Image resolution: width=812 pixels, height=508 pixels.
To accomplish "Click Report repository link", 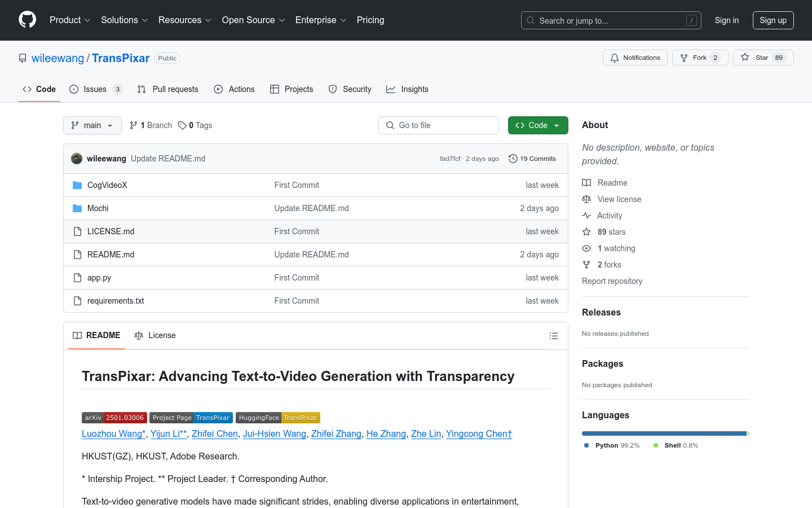I will (612, 281).
